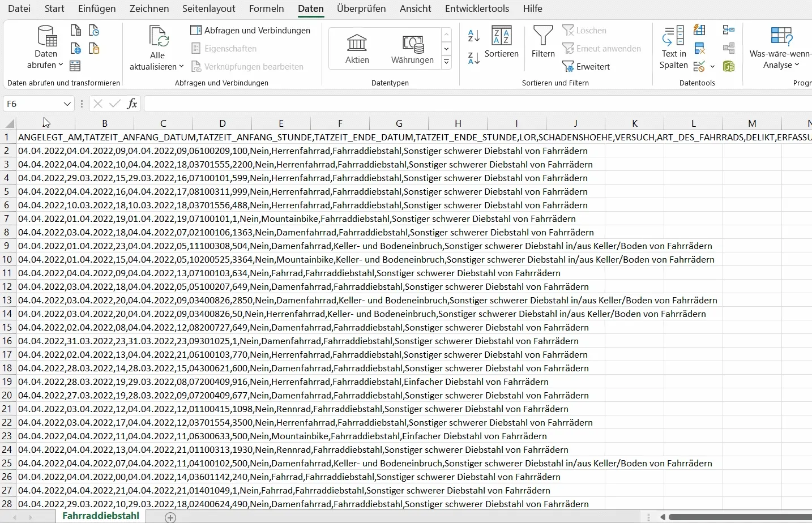
Task: Click the Eigenschaften button
Action: 224,49
